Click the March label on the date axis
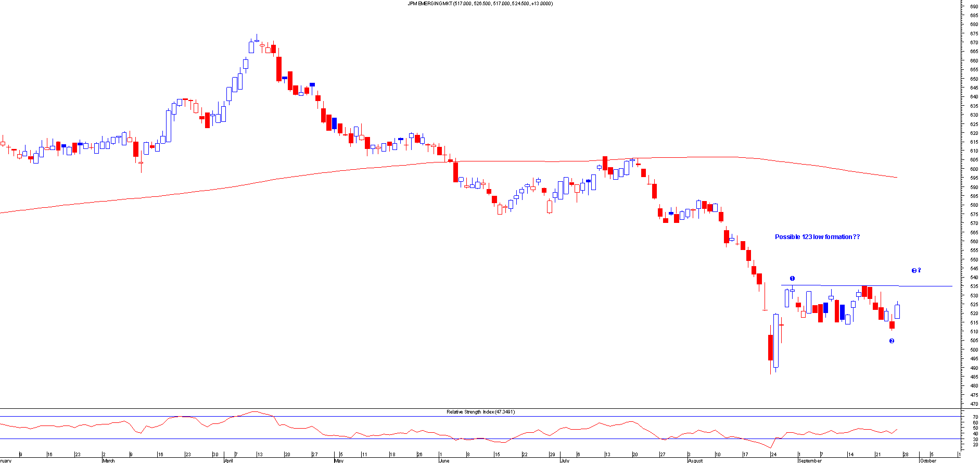 pos(109,460)
